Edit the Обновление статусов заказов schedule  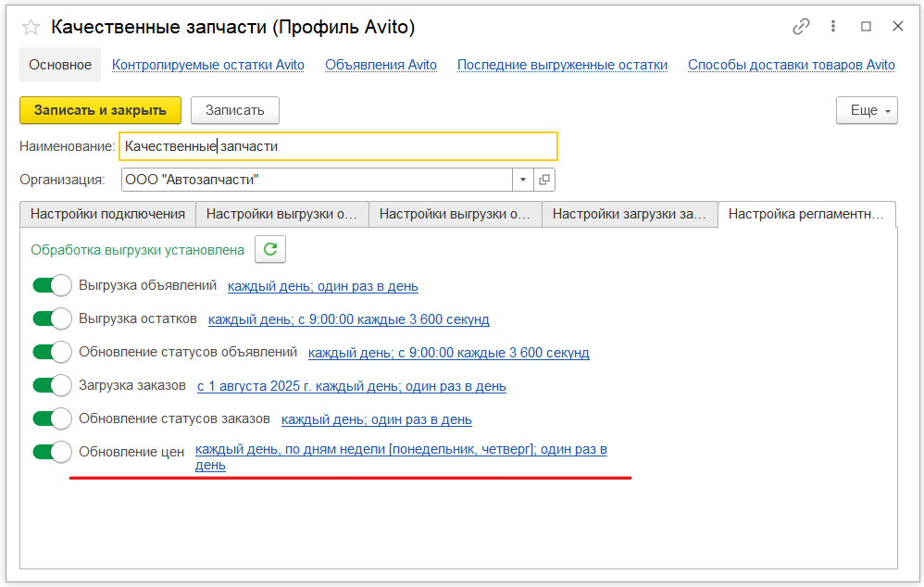pyautogui.click(x=376, y=419)
